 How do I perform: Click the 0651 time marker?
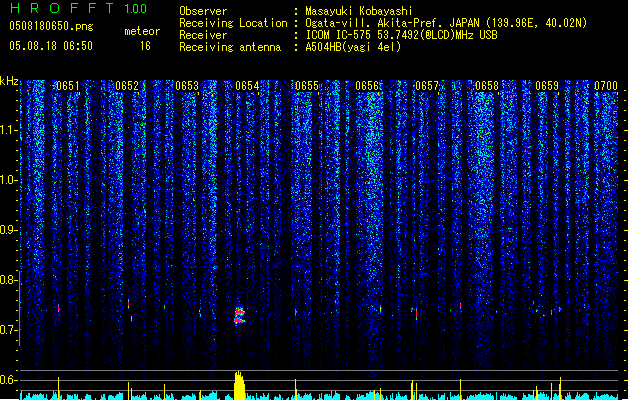pyautogui.click(x=68, y=86)
